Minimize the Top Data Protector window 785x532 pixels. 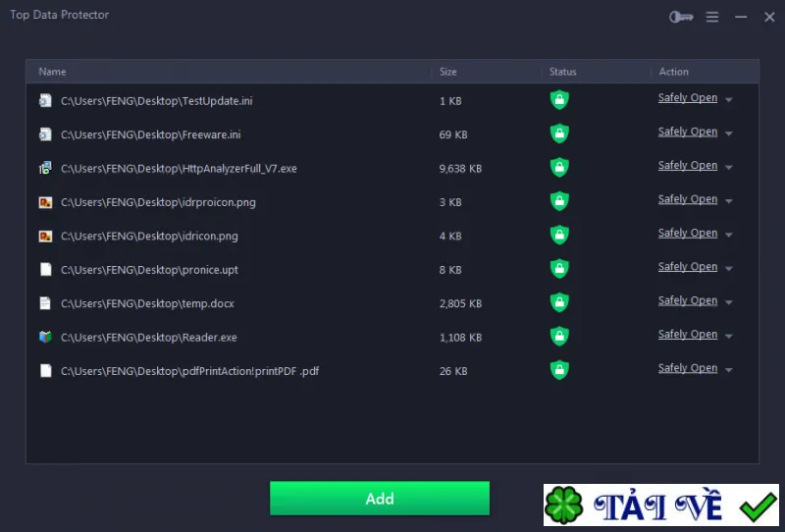click(741, 17)
